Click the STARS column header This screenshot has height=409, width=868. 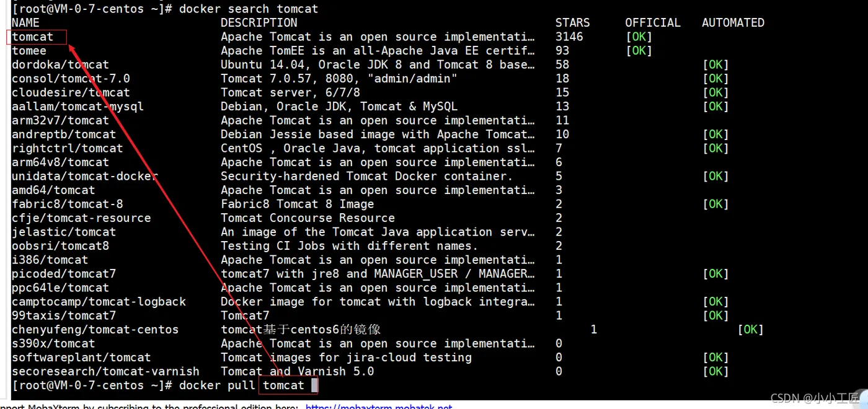click(x=572, y=23)
